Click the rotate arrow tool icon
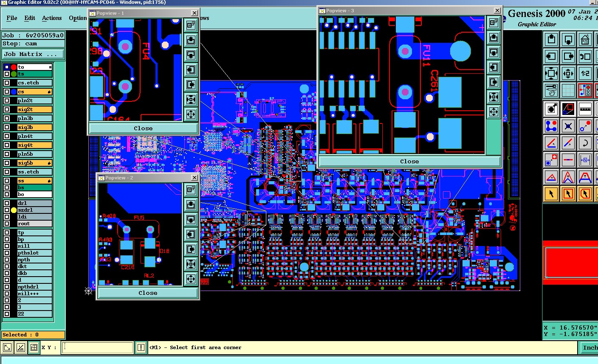The height and width of the screenshot is (364, 598). click(x=585, y=143)
